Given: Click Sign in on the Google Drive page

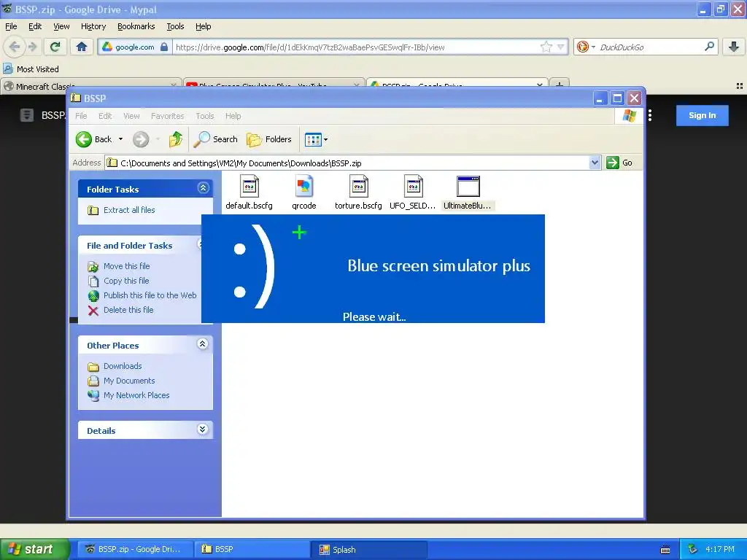Looking at the screenshot, I should (x=703, y=115).
